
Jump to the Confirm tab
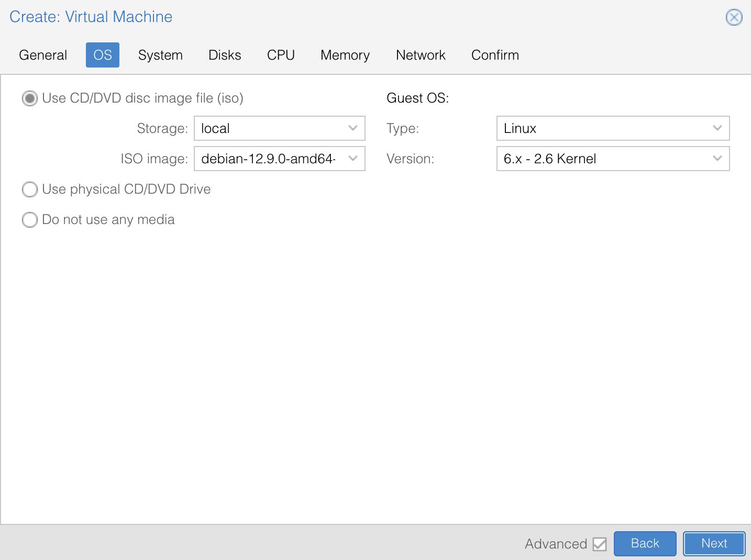pos(495,55)
